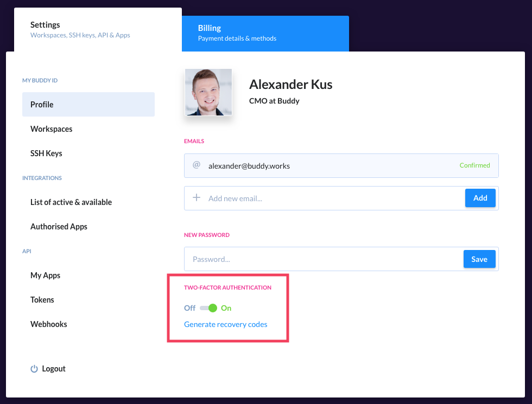The height and width of the screenshot is (404, 532).
Task: Open Workspaces in the sidebar
Action: pyautogui.click(x=51, y=129)
